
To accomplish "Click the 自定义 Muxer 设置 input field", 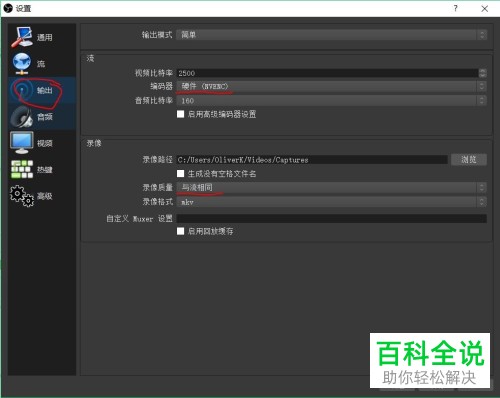I will [332, 219].
